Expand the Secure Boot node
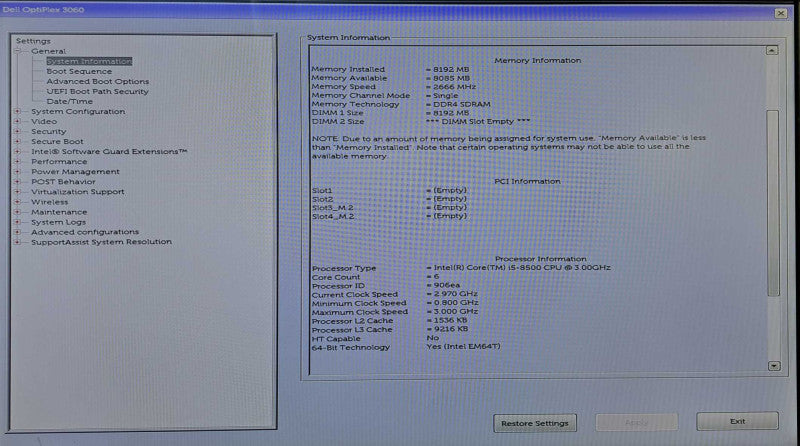This screenshot has height=446, width=800. pyautogui.click(x=18, y=141)
